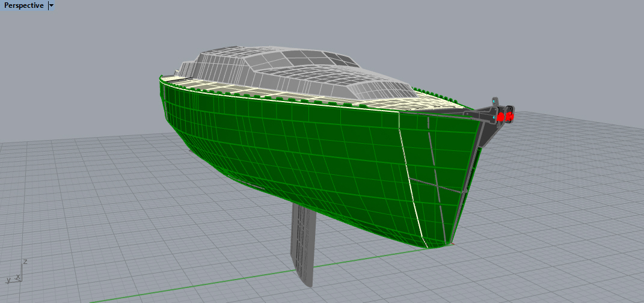Viewport: 644px width, 303px height.
Task: Select the right red fitting at bow
Action: coord(510,115)
